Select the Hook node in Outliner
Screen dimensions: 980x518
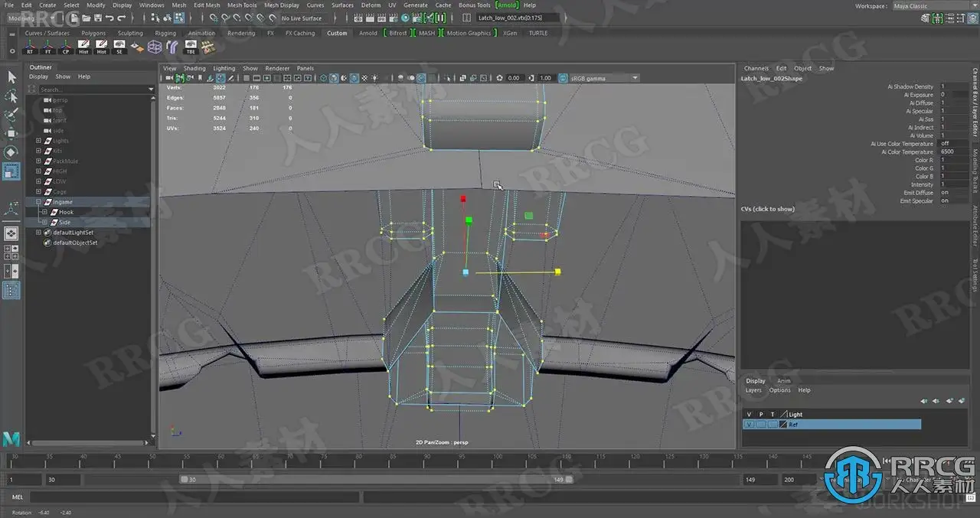[x=67, y=212]
